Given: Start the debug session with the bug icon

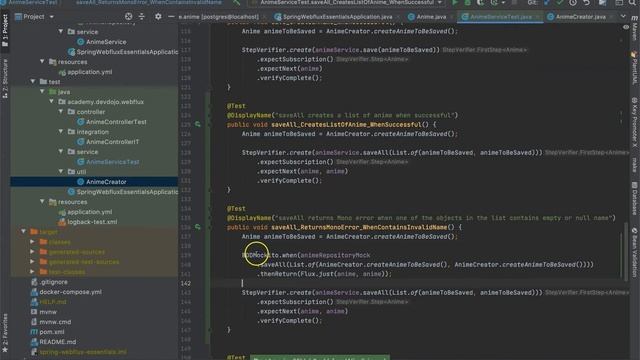Looking at the screenshot, I should pos(468,2).
